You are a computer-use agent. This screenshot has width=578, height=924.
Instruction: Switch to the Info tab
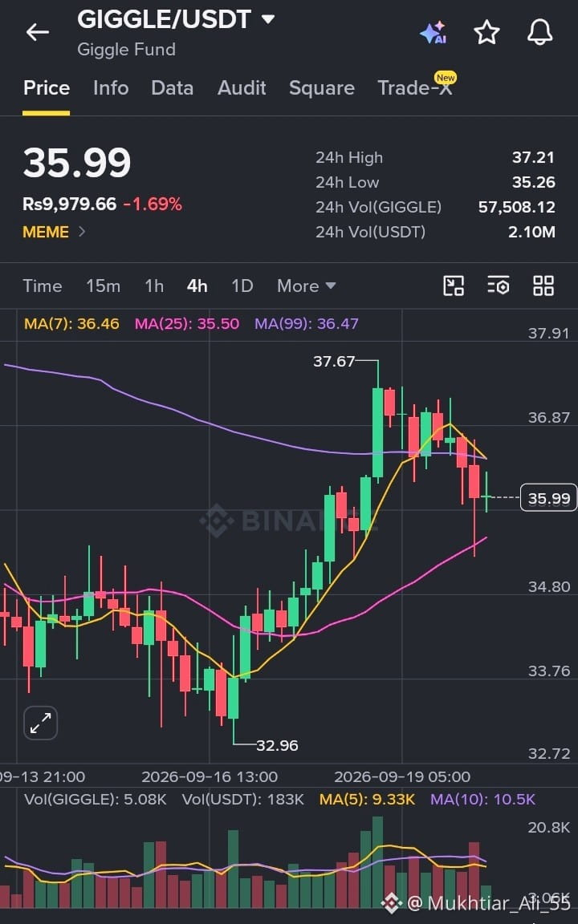(x=111, y=87)
